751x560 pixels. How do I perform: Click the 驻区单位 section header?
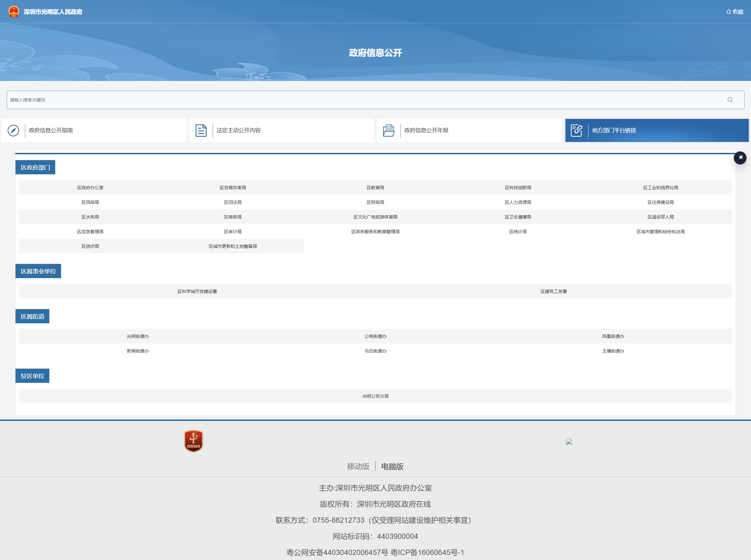click(x=33, y=376)
